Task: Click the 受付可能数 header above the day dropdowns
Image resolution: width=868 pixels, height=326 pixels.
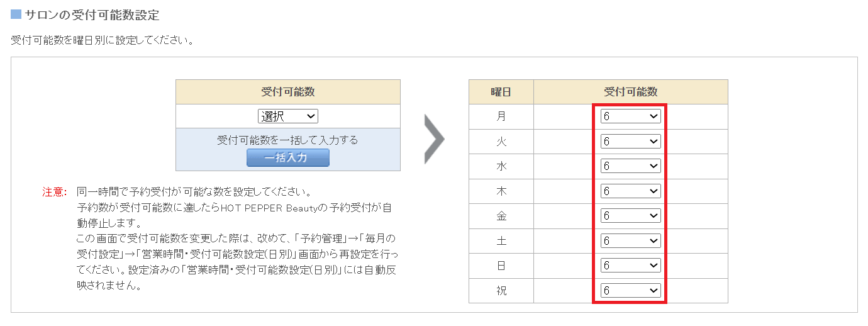Action: (630, 92)
